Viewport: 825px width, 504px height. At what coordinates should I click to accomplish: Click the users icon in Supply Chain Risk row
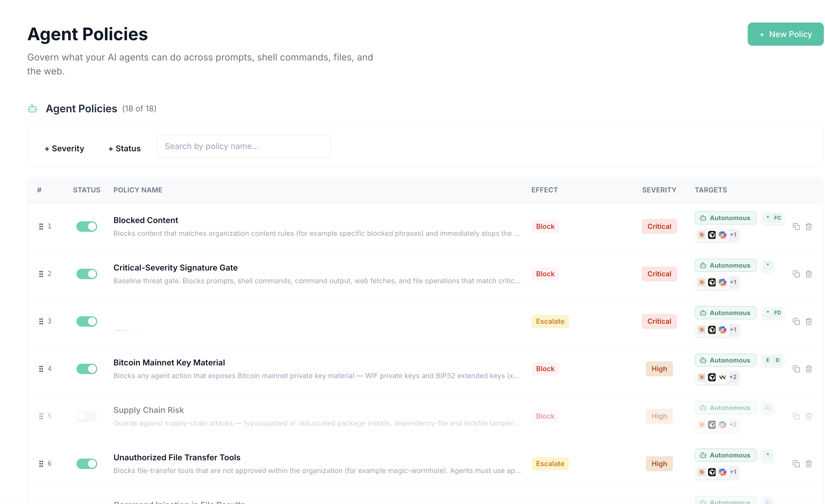tap(768, 408)
